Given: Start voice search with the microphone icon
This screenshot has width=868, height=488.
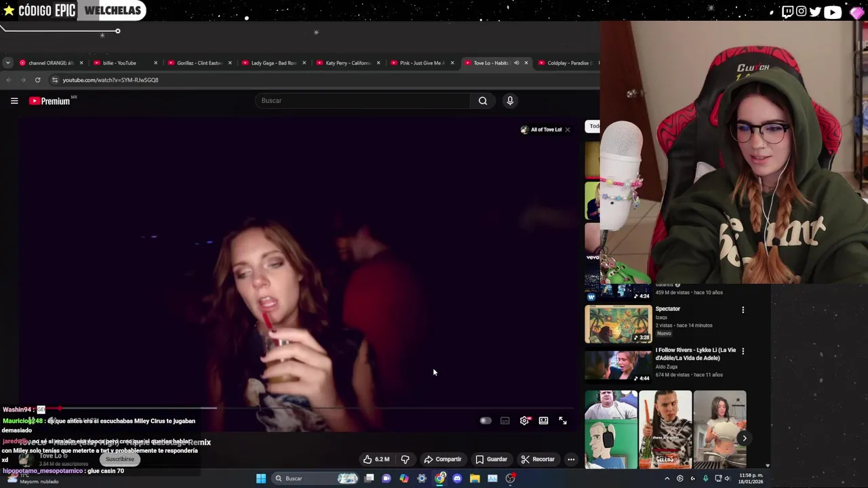Looking at the screenshot, I should tap(510, 101).
